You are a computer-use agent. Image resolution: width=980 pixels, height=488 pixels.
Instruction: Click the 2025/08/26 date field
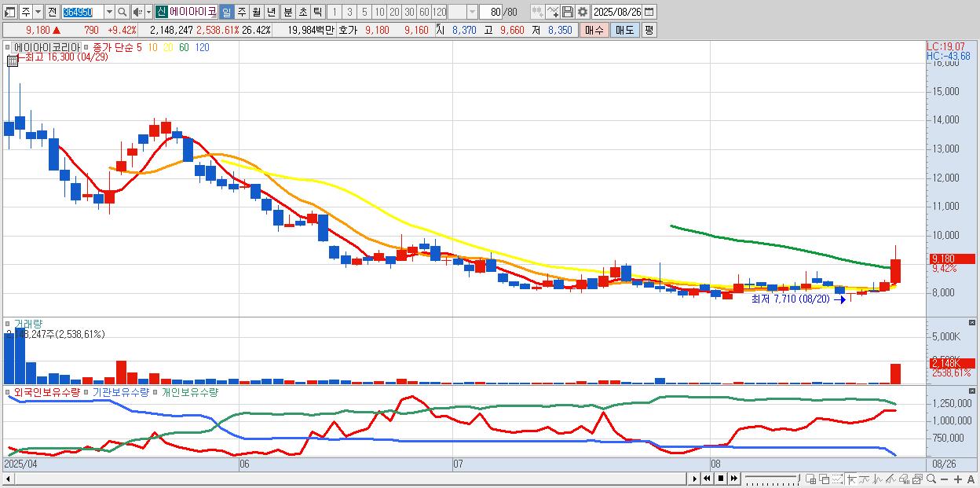[616, 12]
